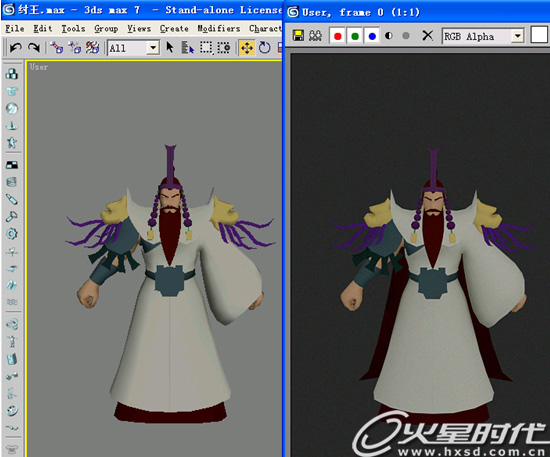550x457 pixels.
Task: Create a reactor Hinge Constraint (door icon)
Action: [x=12, y=359]
